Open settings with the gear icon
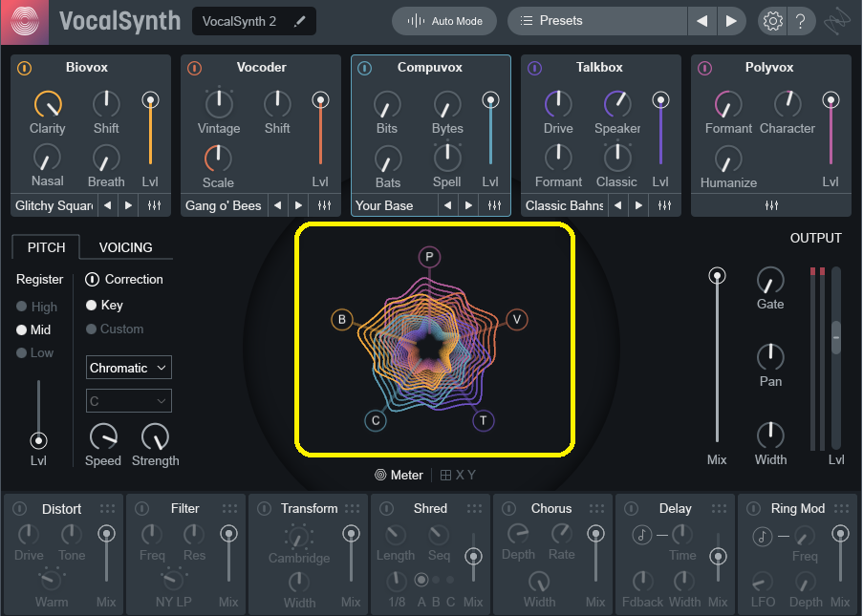This screenshot has height=616, width=863. pos(773,21)
